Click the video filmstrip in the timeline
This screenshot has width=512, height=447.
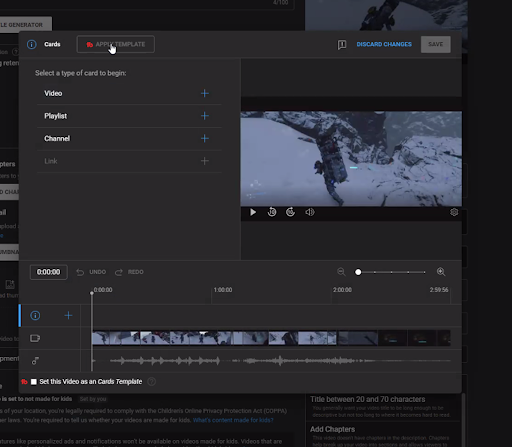coord(271,338)
